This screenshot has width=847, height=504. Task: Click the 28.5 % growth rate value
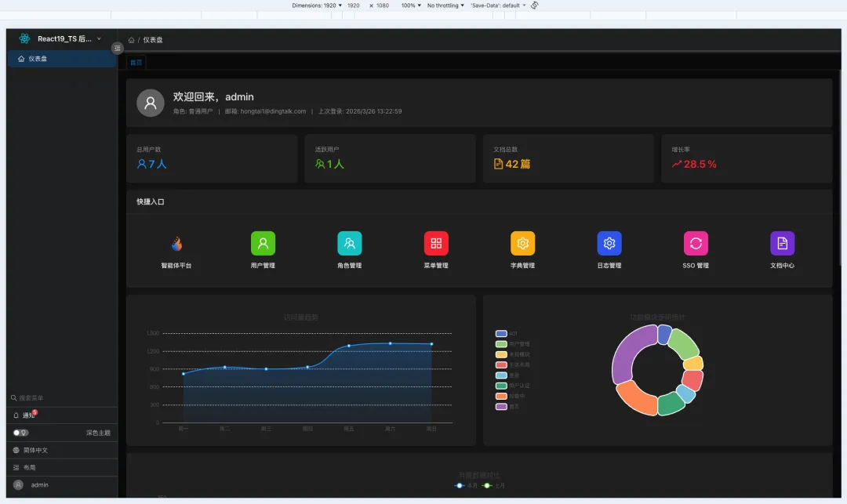tap(700, 164)
